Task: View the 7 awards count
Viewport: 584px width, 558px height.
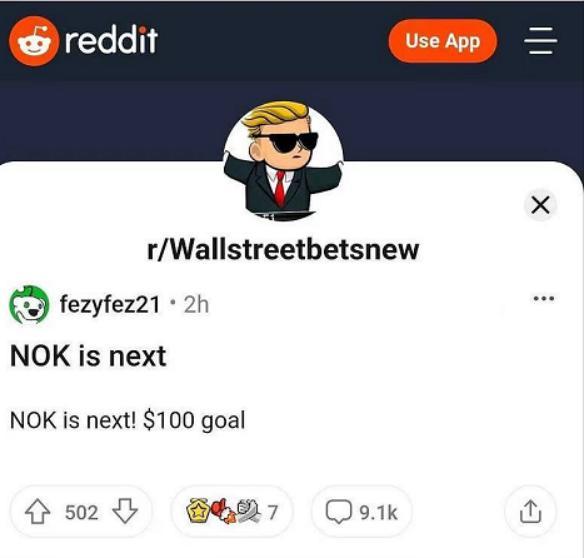Action: click(x=273, y=512)
